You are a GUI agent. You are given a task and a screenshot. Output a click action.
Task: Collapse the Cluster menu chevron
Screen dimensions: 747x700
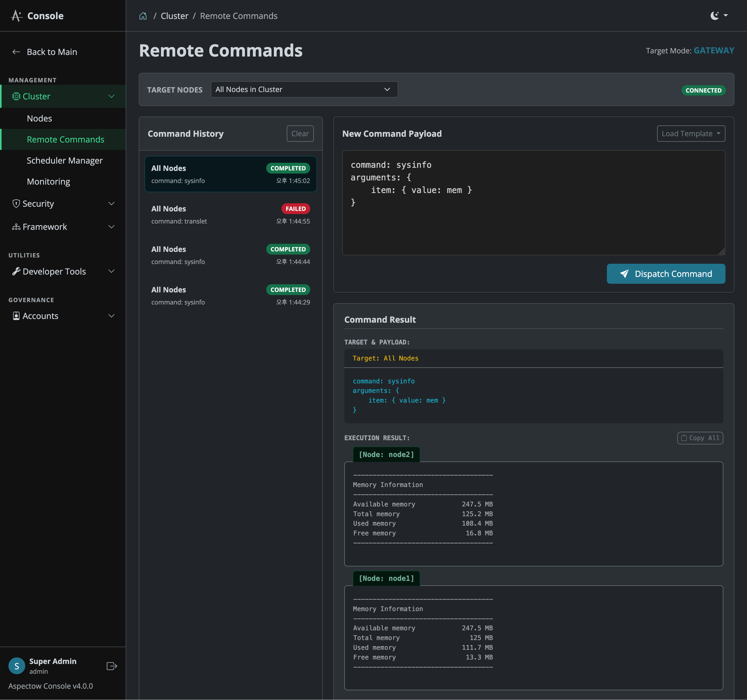point(112,96)
